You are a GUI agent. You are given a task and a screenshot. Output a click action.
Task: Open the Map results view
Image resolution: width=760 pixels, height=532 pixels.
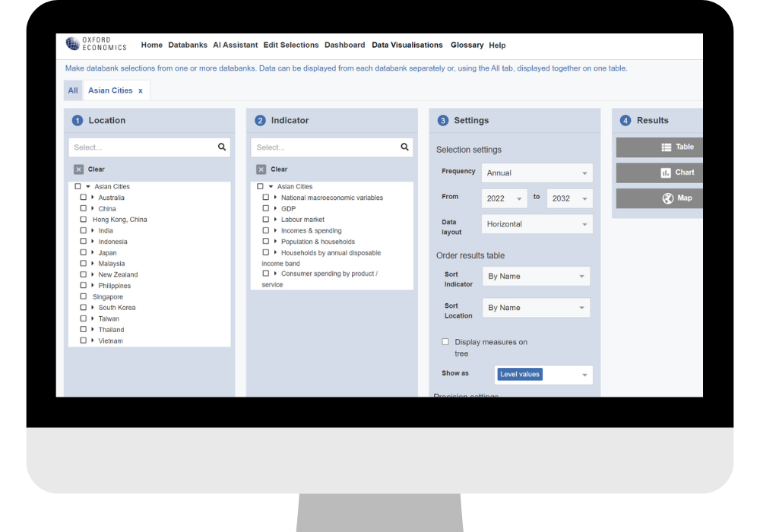point(660,198)
